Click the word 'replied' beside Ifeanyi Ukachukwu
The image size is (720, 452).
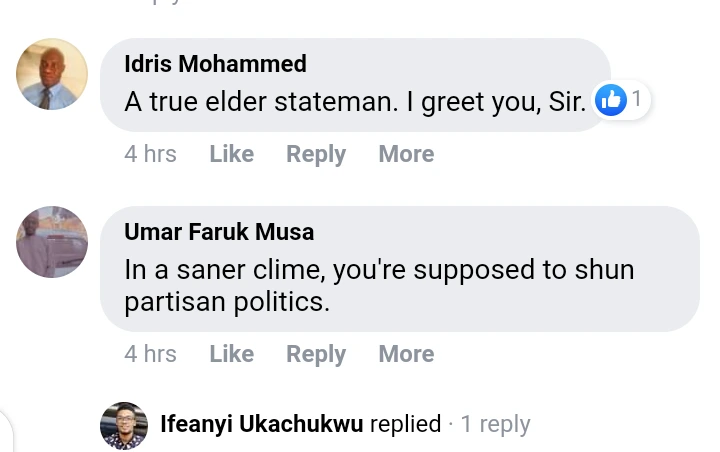pyautogui.click(x=405, y=424)
